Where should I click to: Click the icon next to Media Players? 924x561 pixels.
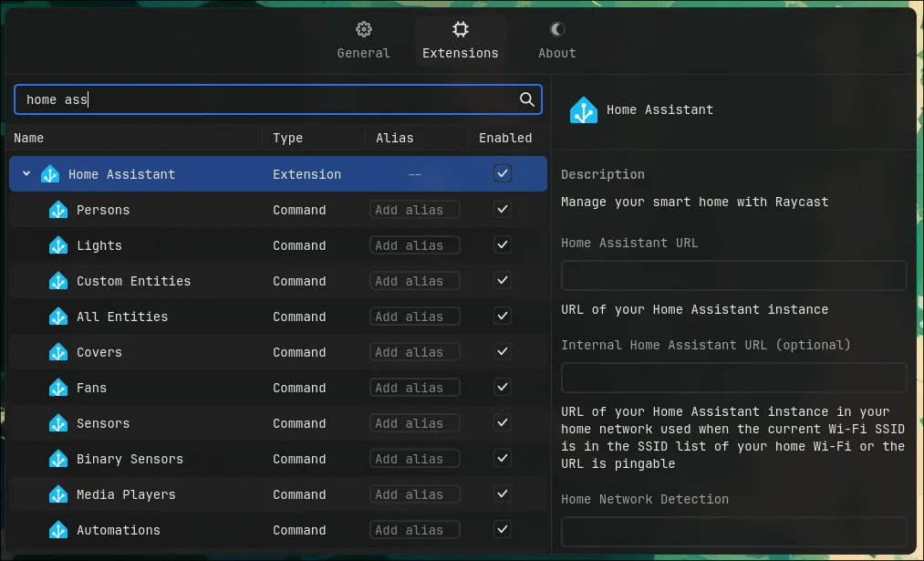click(58, 494)
